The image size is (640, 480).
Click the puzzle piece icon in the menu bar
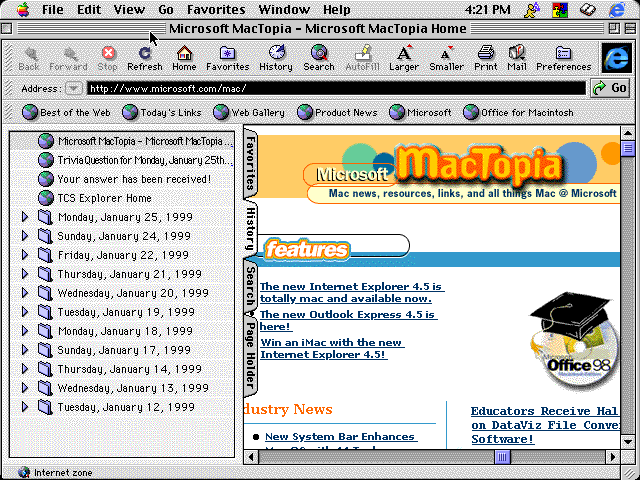pos(560,9)
